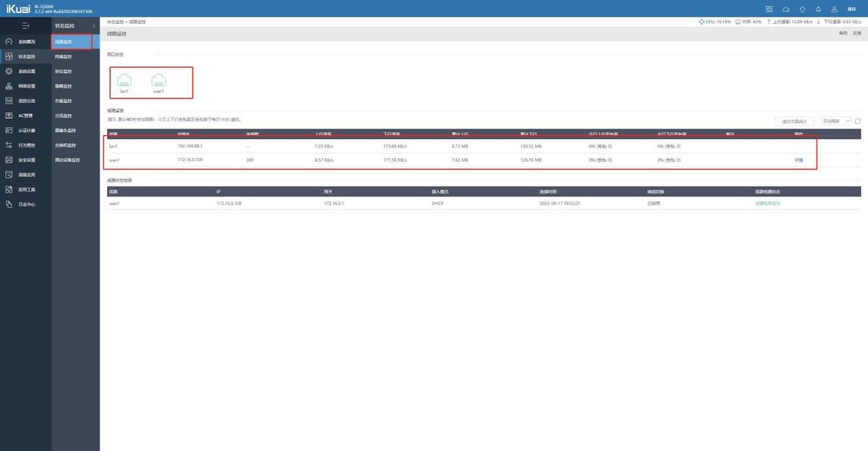Viewport: 868px width, 451px height.
Task: Expand 系统设置 in the left sidebar
Action: tap(26, 72)
